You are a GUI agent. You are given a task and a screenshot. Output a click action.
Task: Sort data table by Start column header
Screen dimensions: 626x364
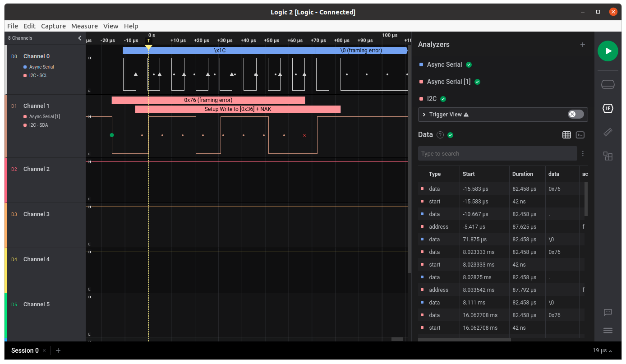(469, 174)
